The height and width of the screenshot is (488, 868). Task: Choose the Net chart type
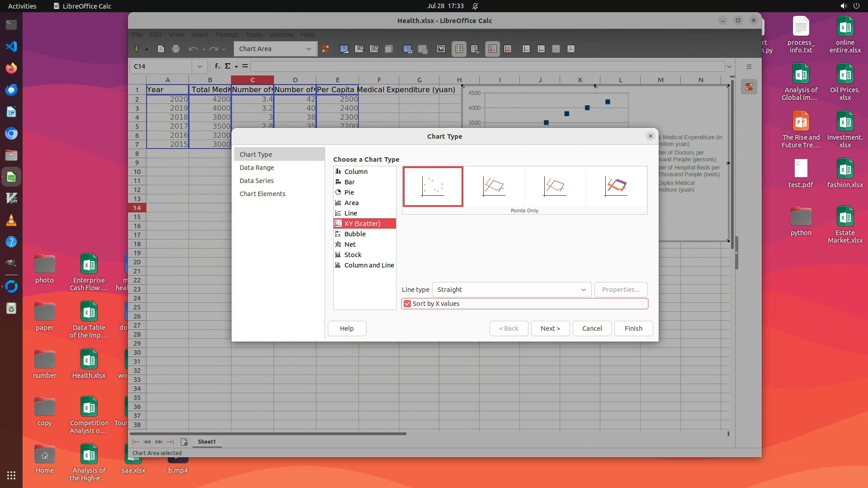click(x=349, y=244)
